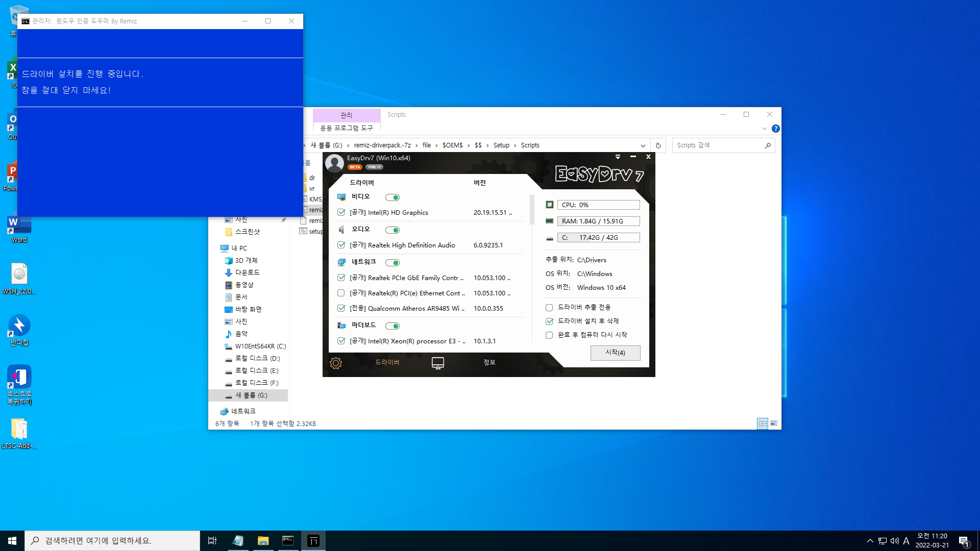Viewport: 980px width, 551px height.
Task: Click the volume icon in system tray
Action: point(894,541)
